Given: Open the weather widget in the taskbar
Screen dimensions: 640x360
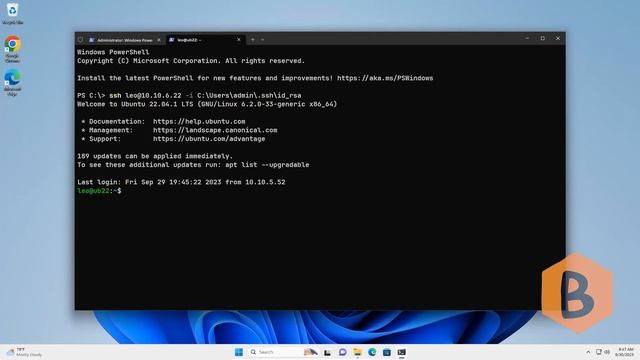Looking at the screenshot, I should pos(24,352).
